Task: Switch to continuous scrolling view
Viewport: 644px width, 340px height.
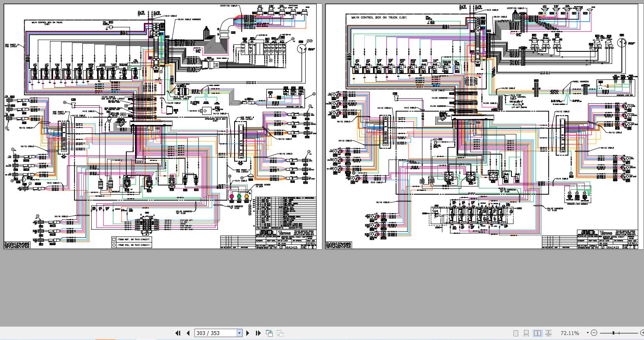Action: coord(526,333)
